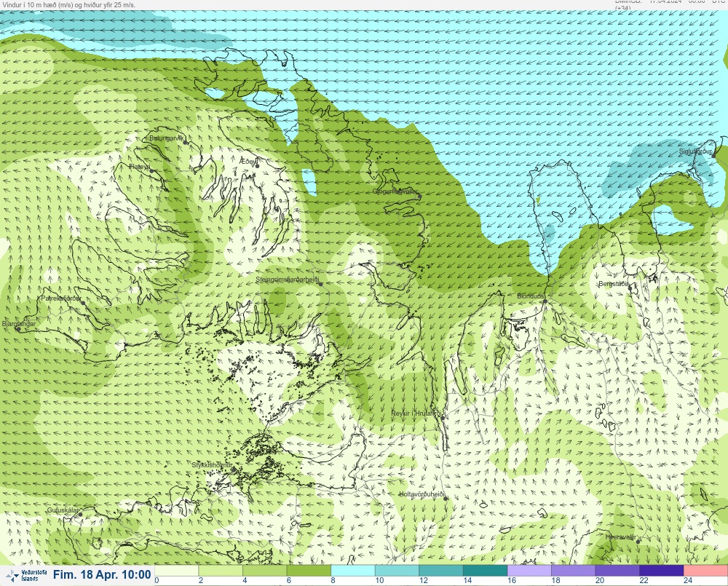The width and height of the screenshot is (728, 586).
Task: Click the pink legend swatch above 24 m/s
Action: (x=705, y=570)
